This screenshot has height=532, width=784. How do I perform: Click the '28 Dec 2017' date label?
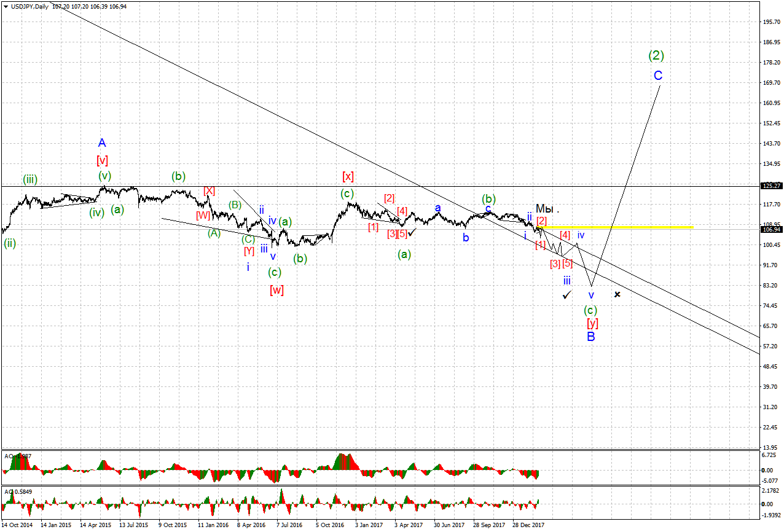(x=528, y=525)
